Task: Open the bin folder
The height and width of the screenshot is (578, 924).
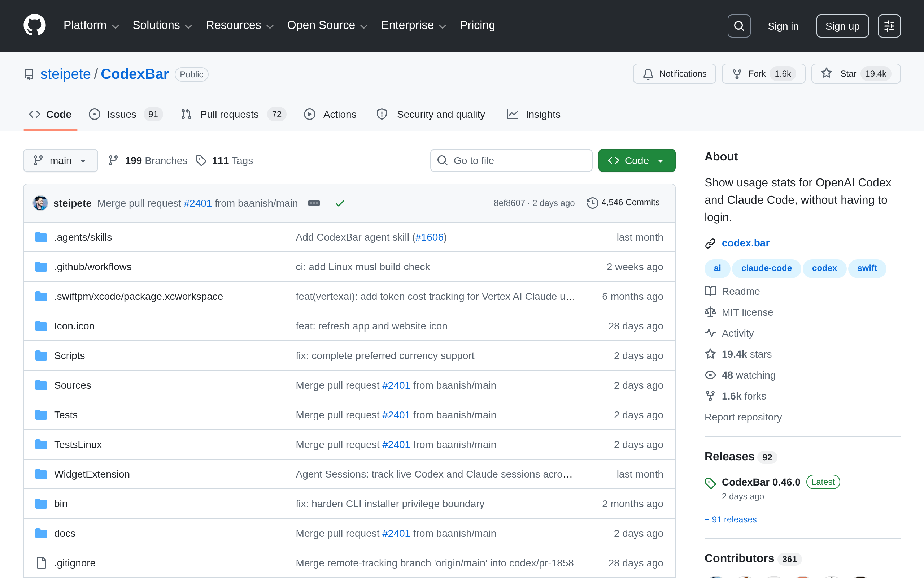Action: 61,504
